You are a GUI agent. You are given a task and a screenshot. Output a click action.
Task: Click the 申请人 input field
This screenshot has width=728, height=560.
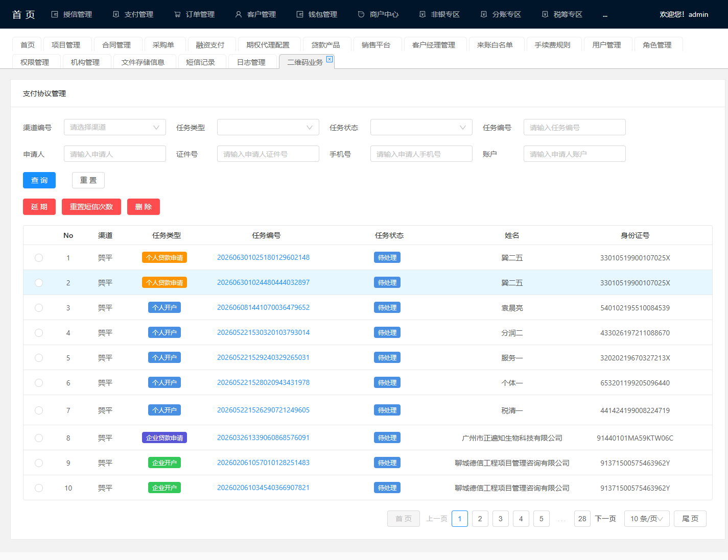(115, 154)
